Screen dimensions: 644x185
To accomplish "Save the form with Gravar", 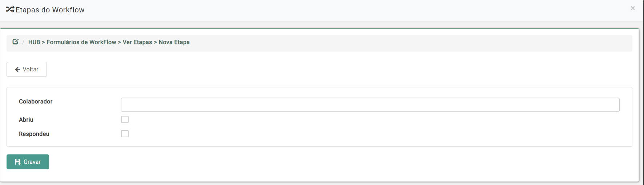I will point(28,162).
